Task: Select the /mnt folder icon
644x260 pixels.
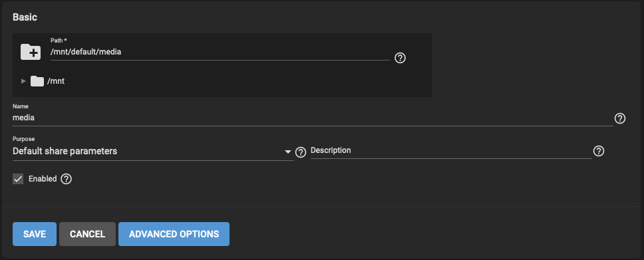Action: 37,81
